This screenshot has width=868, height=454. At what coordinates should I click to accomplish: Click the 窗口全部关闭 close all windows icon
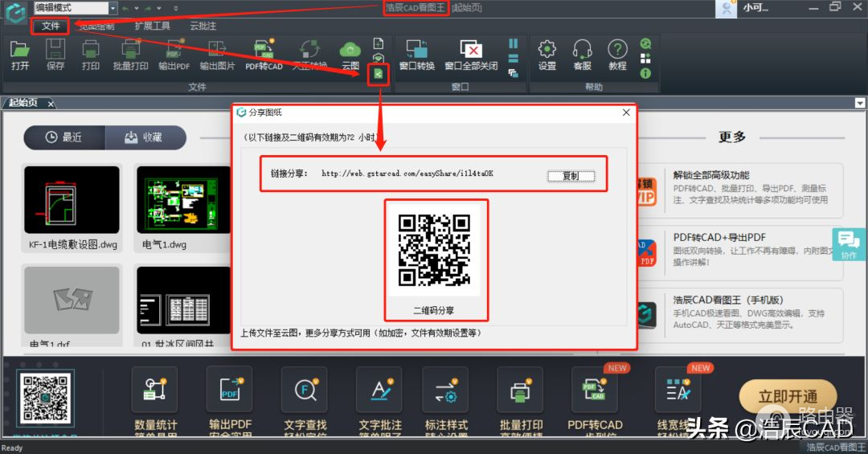click(471, 49)
